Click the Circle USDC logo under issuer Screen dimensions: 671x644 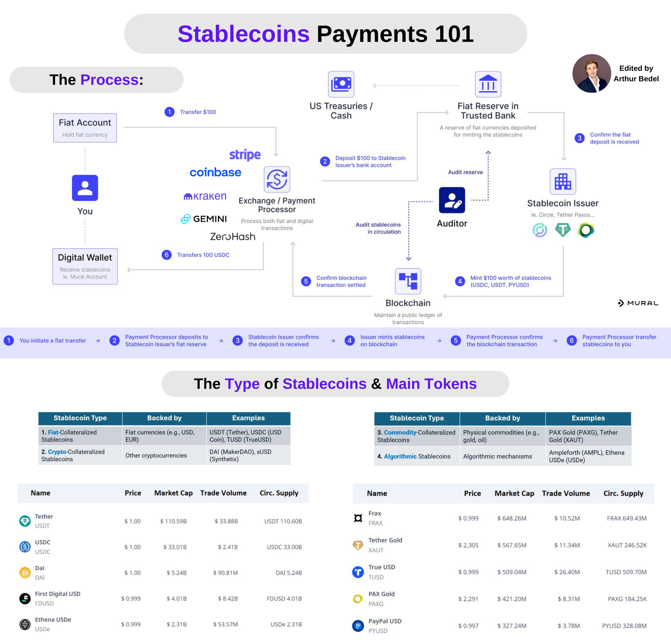point(539,230)
